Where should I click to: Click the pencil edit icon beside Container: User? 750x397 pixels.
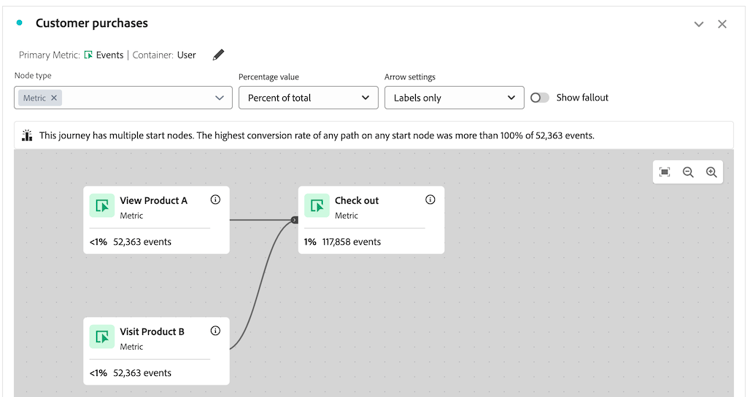coord(218,55)
